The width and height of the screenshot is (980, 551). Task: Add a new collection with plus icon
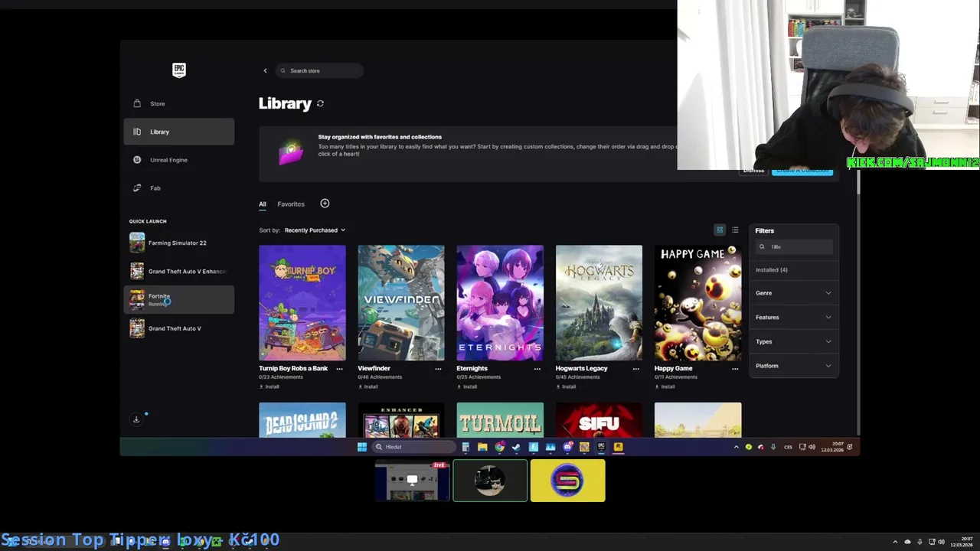325,204
